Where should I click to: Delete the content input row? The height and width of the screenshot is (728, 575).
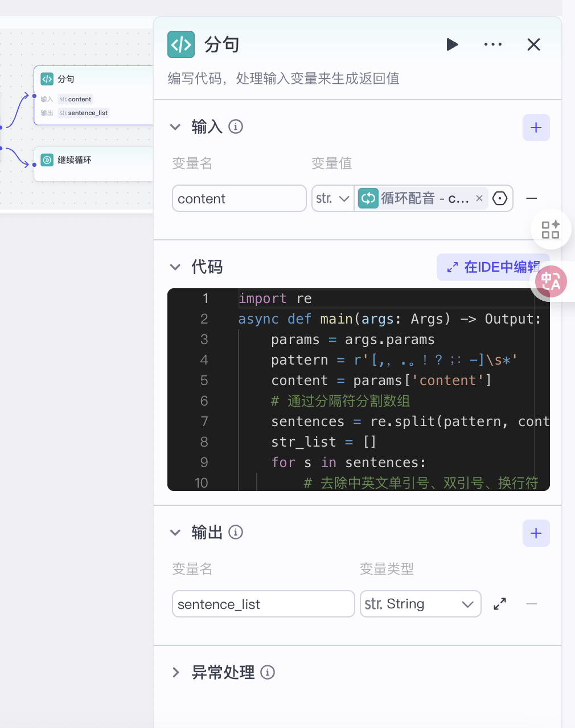pos(532,198)
